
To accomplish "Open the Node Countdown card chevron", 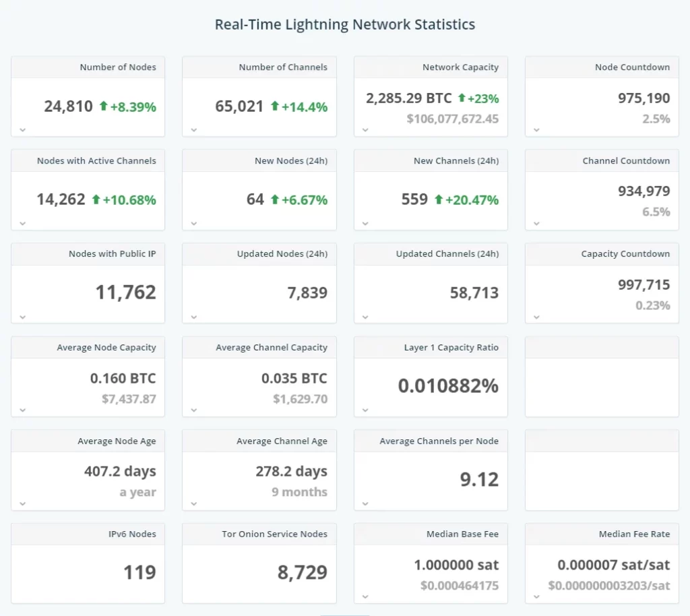I will coord(536,130).
